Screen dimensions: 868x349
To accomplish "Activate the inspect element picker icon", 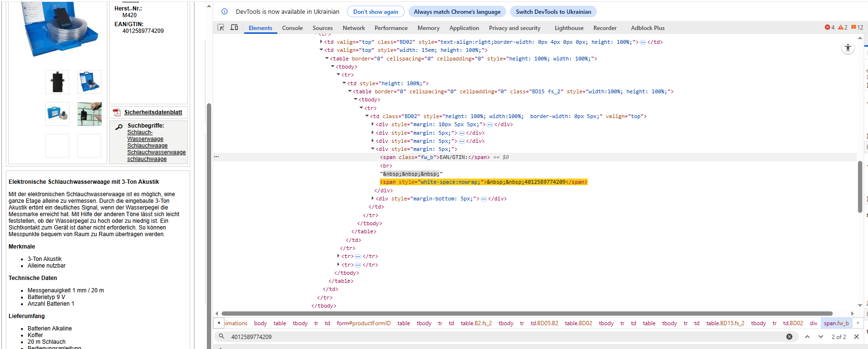I will [221, 28].
